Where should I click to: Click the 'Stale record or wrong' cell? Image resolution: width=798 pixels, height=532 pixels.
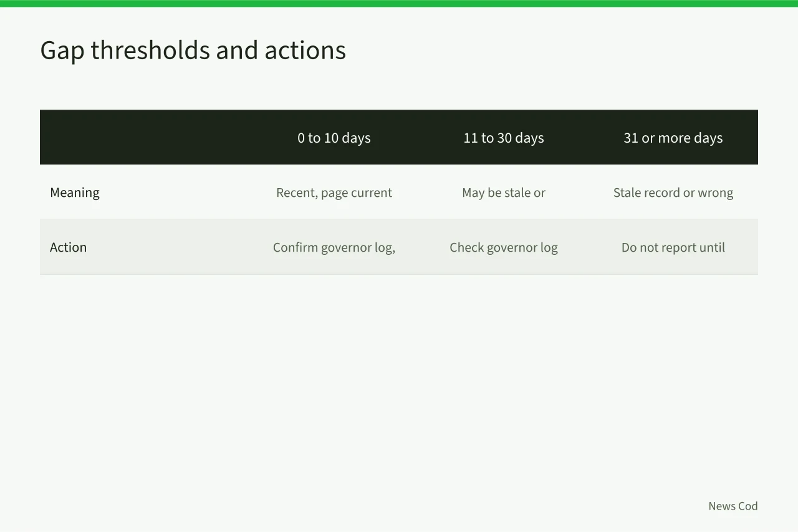pyautogui.click(x=673, y=192)
